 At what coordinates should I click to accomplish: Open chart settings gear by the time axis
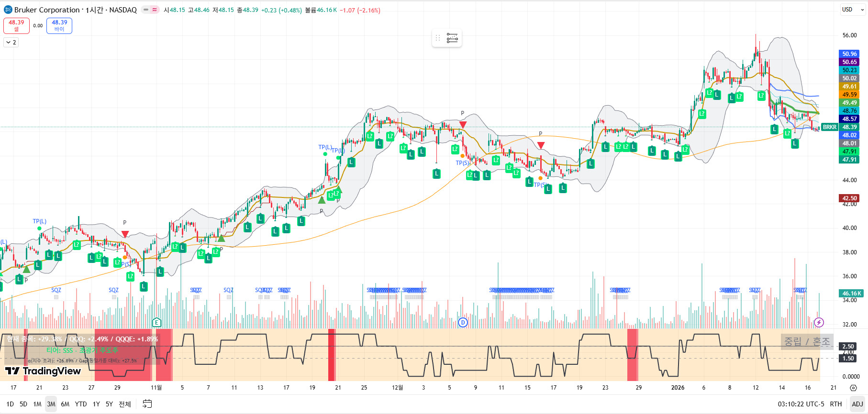(853, 388)
